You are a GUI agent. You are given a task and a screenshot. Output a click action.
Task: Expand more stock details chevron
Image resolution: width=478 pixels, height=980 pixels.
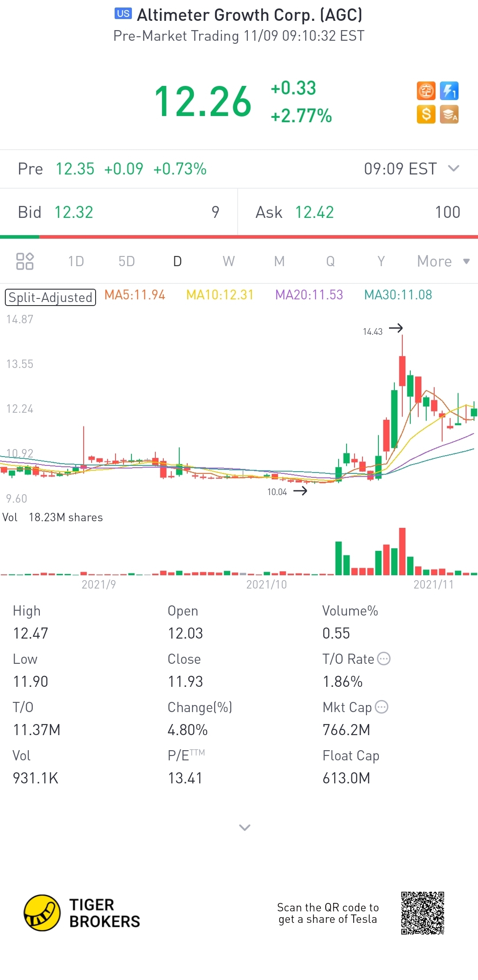[x=245, y=827]
